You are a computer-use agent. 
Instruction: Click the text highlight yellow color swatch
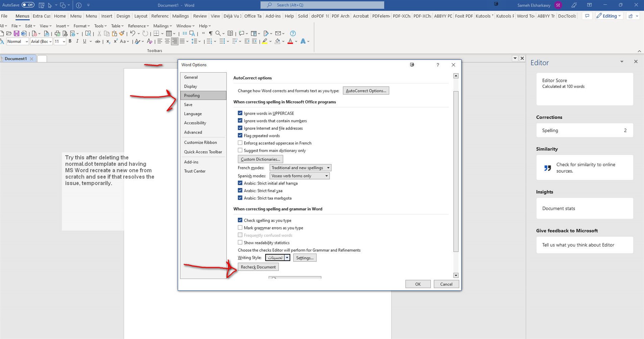pos(264,41)
